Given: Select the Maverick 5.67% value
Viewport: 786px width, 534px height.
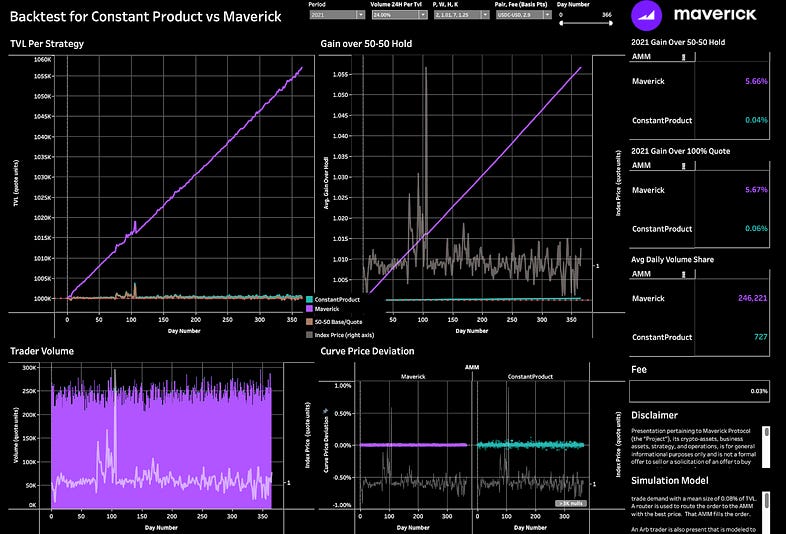Looking at the screenshot, I should point(756,190).
